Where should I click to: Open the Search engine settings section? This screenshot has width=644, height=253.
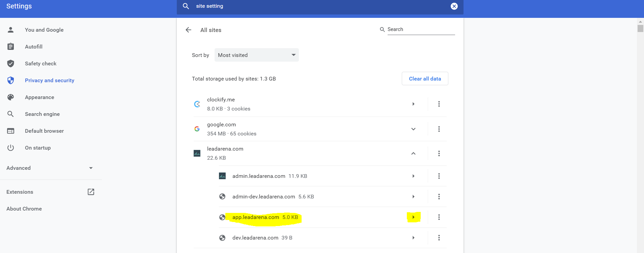[43, 114]
